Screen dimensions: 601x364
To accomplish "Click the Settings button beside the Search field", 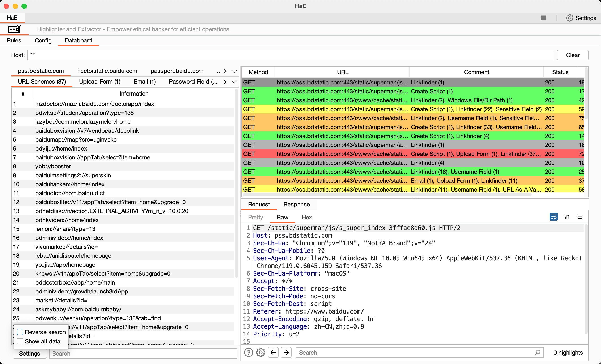I will pyautogui.click(x=30, y=353).
